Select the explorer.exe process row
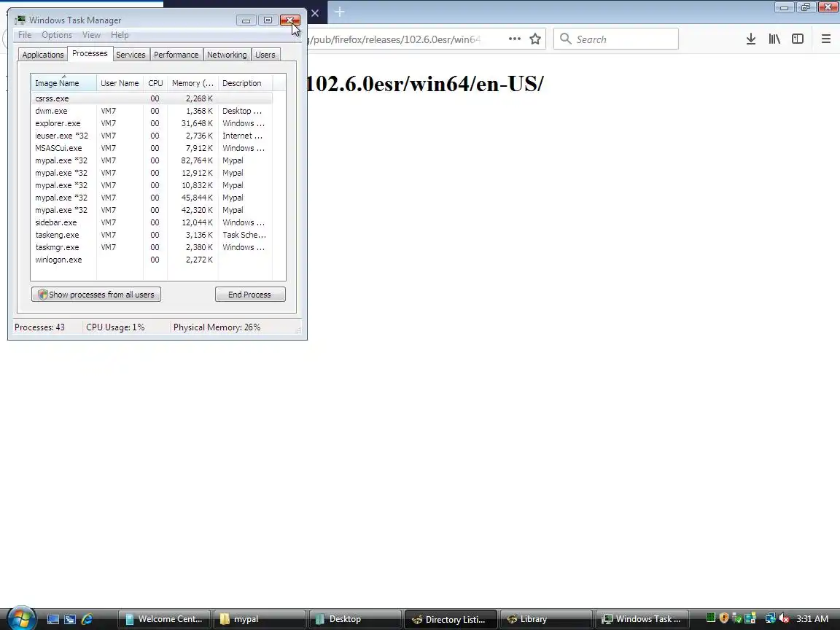 [x=152, y=123]
